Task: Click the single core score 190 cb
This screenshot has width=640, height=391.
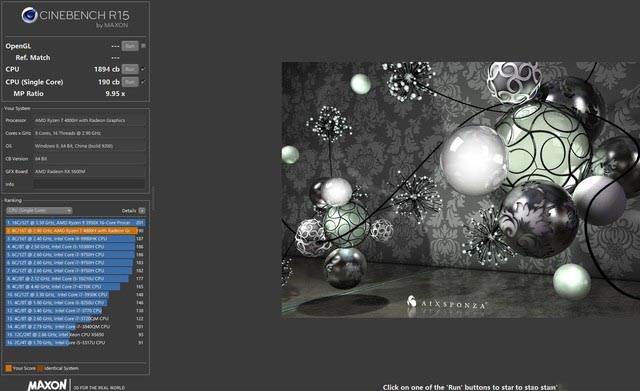Action: click(x=109, y=82)
